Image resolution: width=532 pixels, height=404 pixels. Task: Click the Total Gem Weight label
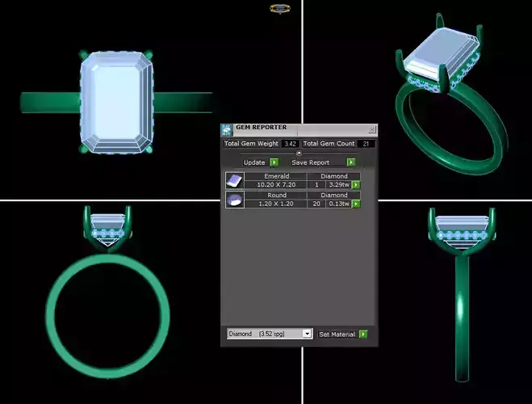click(251, 144)
